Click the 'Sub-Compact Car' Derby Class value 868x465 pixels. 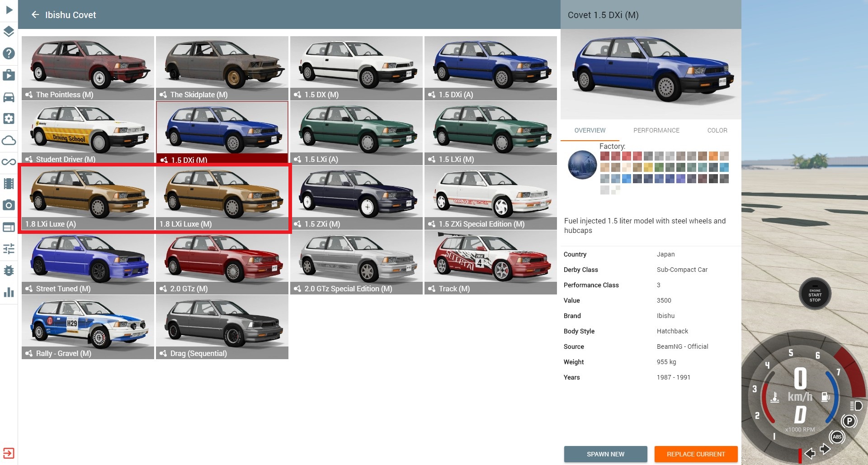click(682, 270)
